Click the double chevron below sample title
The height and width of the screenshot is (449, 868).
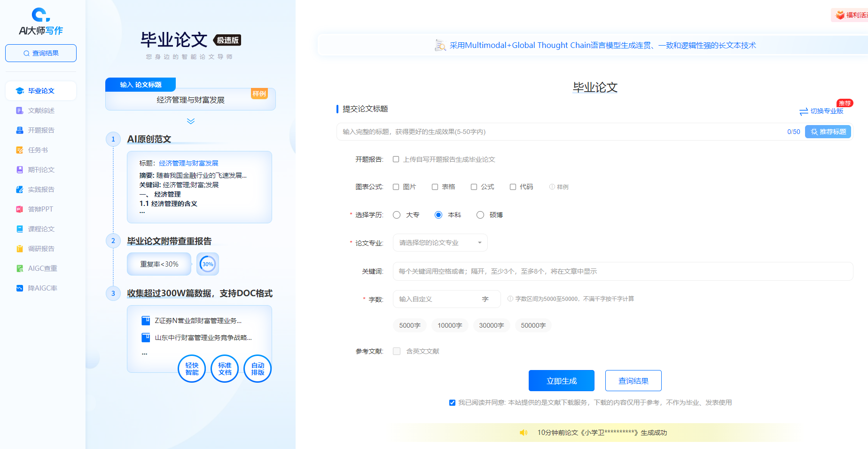click(x=191, y=121)
